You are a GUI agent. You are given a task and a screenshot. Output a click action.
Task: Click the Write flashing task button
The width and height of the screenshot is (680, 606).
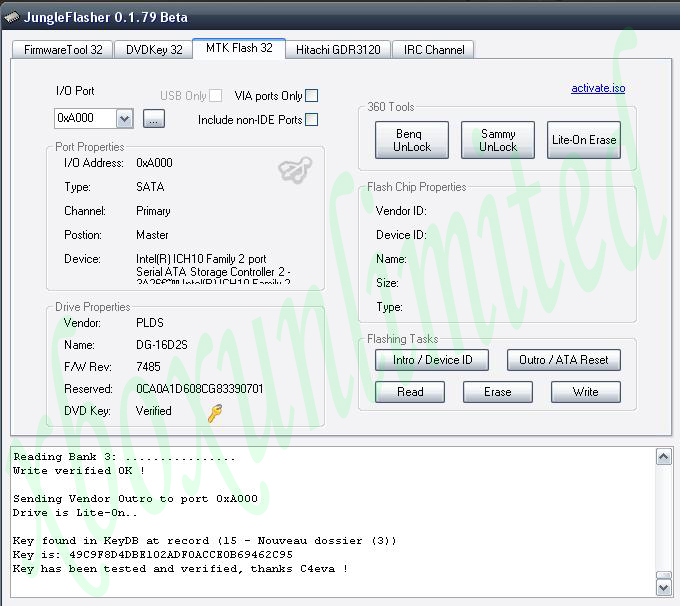pos(585,392)
